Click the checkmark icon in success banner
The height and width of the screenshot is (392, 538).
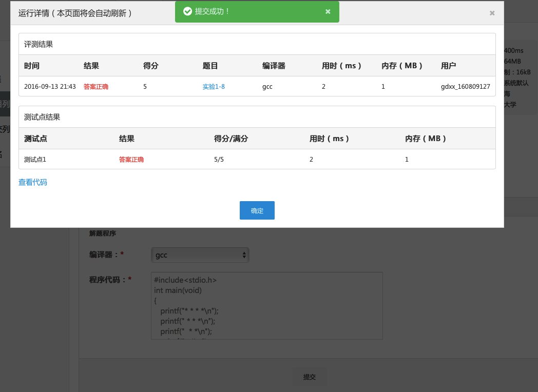click(x=187, y=12)
